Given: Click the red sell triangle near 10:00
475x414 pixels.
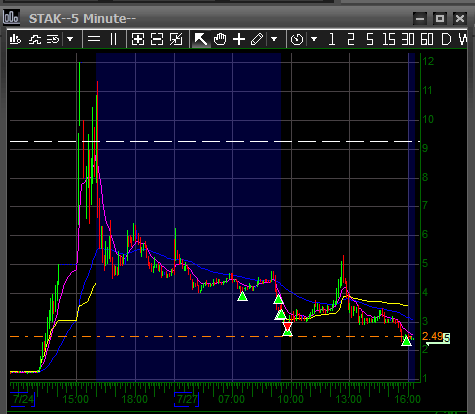Looking at the screenshot, I should 287,326.
